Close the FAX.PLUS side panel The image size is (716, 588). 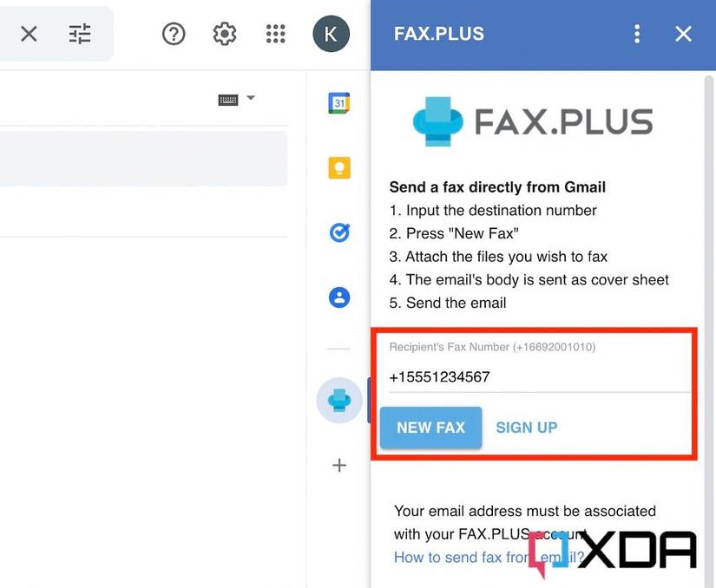683,34
